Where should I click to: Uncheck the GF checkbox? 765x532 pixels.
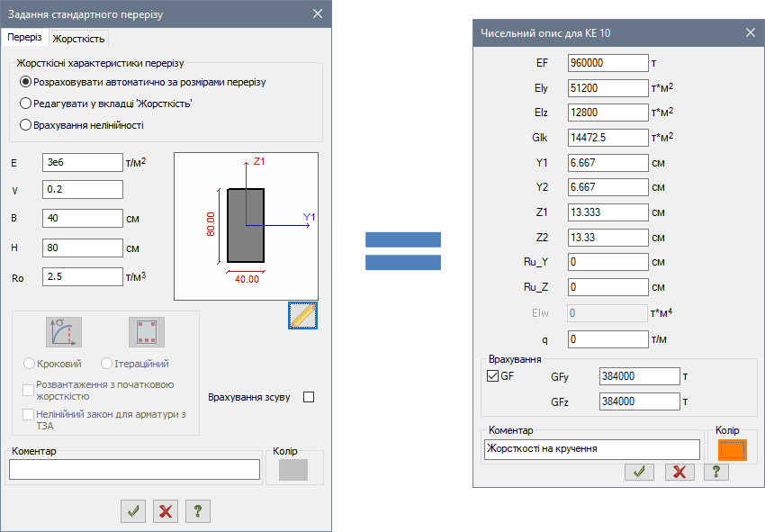click(492, 376)
